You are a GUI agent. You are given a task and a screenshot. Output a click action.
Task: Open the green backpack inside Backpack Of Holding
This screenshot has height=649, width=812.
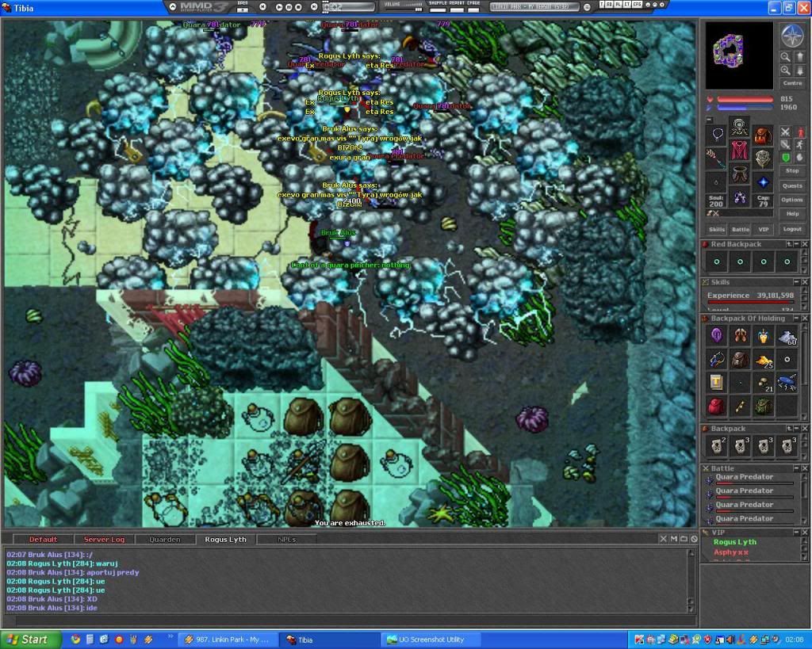coord(764,407)
